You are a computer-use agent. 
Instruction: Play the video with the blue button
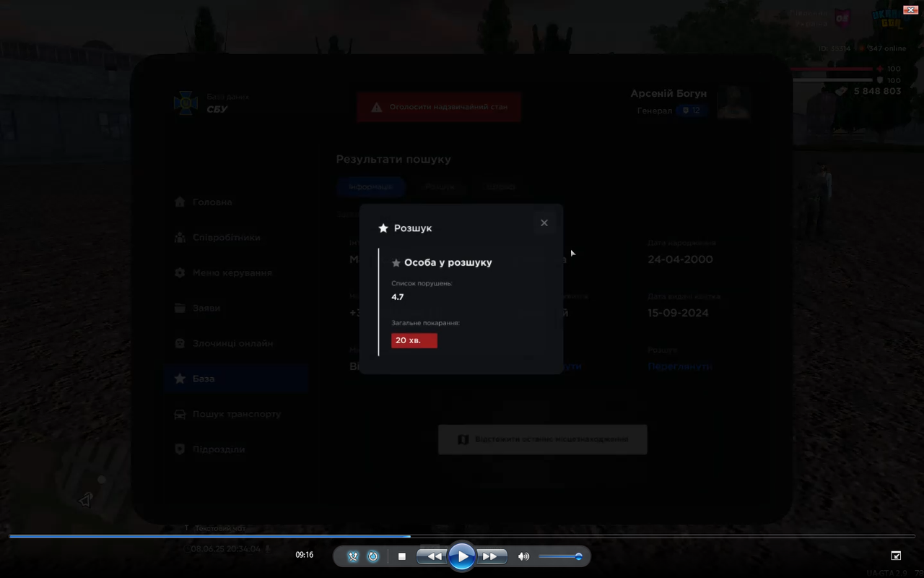point(462,556)
